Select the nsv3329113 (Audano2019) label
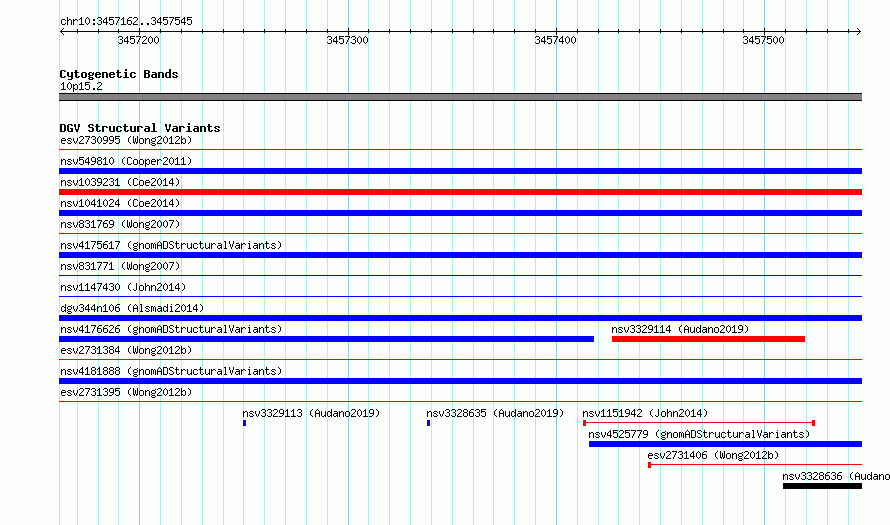The image size is (890, 525). [x=311, y=413]
